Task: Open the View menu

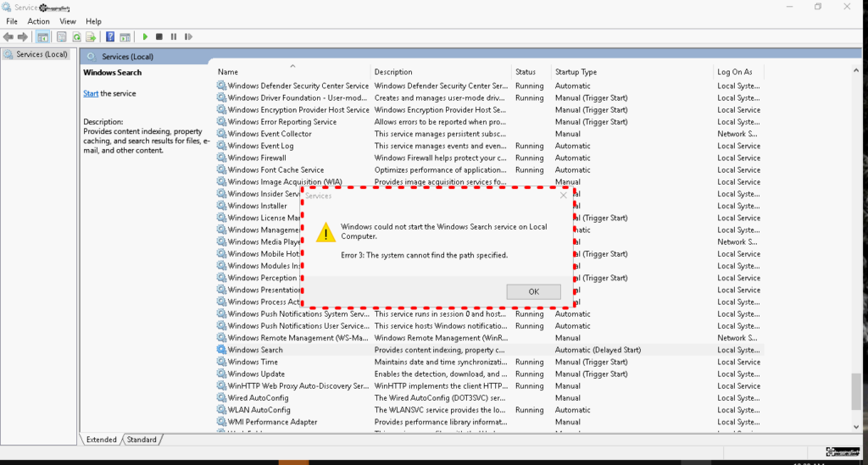Action: (x=68, y=21)
